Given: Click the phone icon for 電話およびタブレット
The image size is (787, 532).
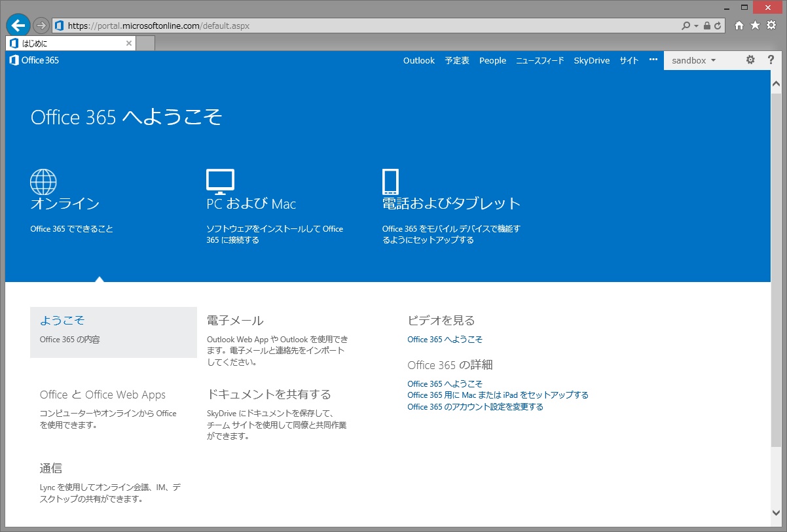Looking at the screenshot, I should click(390, 181).
